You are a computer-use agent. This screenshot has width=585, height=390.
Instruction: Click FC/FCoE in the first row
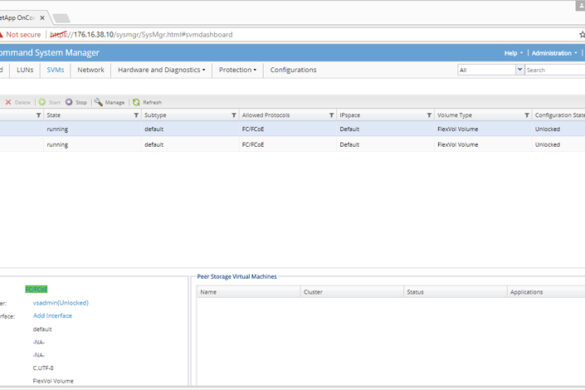253,129
